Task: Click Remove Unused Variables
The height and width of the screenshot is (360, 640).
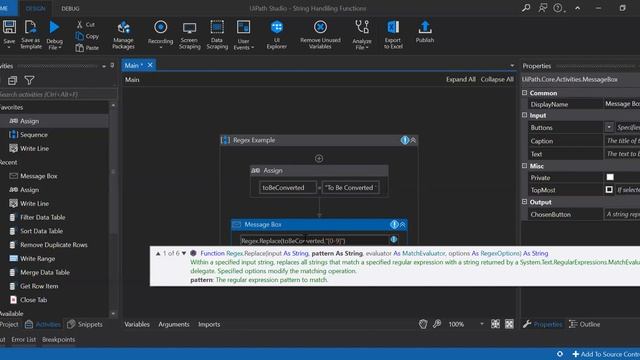Action: (320, 35)
